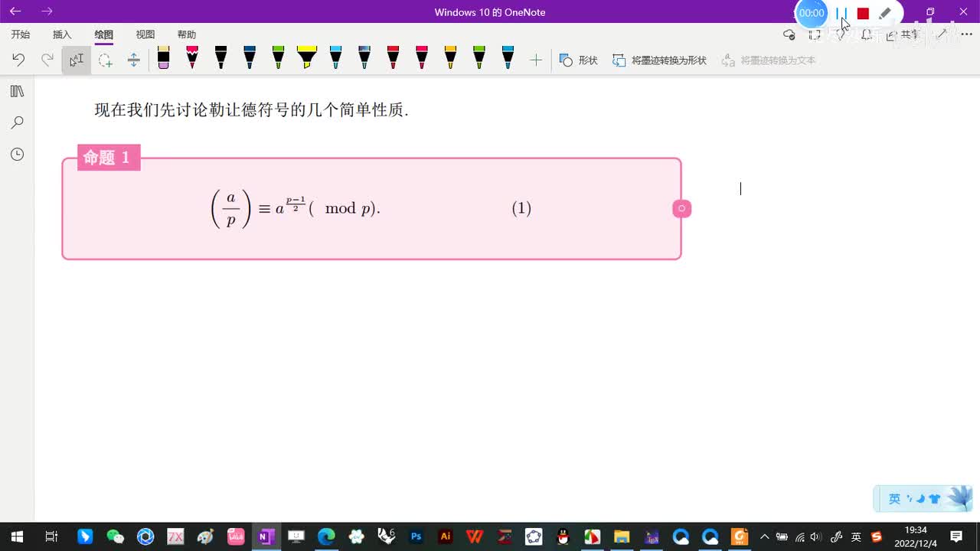Redo the last action
Viewport: 980px width, 551px height.
click(x=47, y=60)
